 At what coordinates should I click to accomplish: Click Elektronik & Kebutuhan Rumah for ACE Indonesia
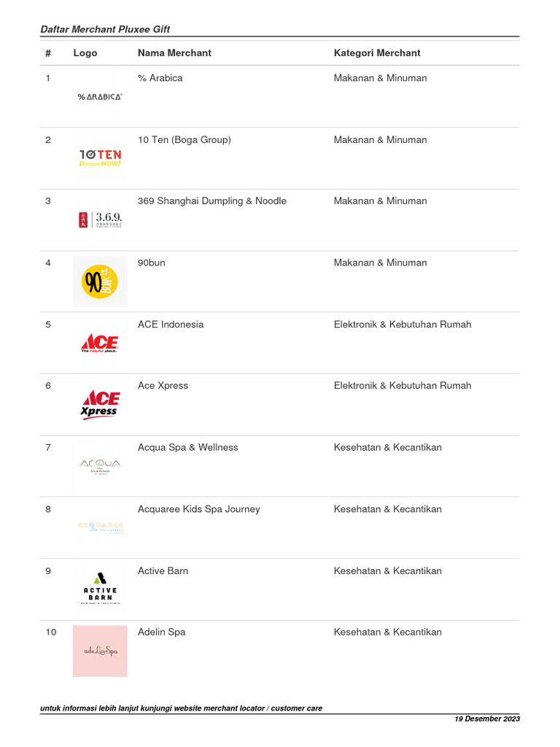pos(402,325)
